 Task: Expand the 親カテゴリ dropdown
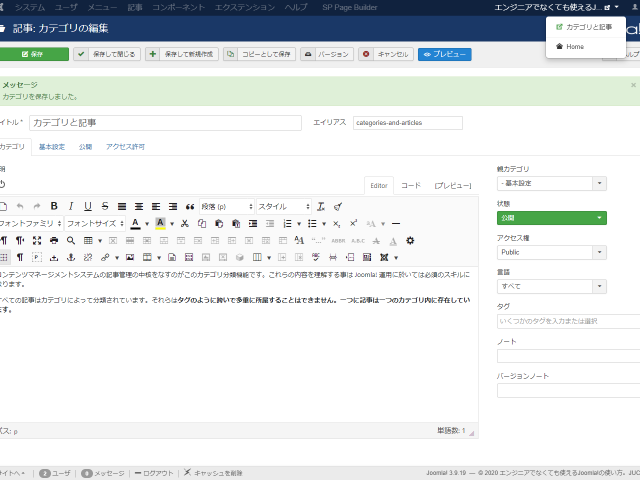pos(551,184)
